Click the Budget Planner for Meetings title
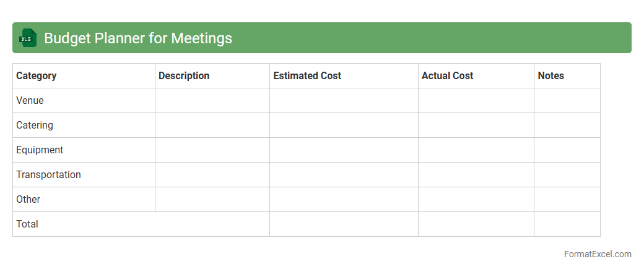 138,38
